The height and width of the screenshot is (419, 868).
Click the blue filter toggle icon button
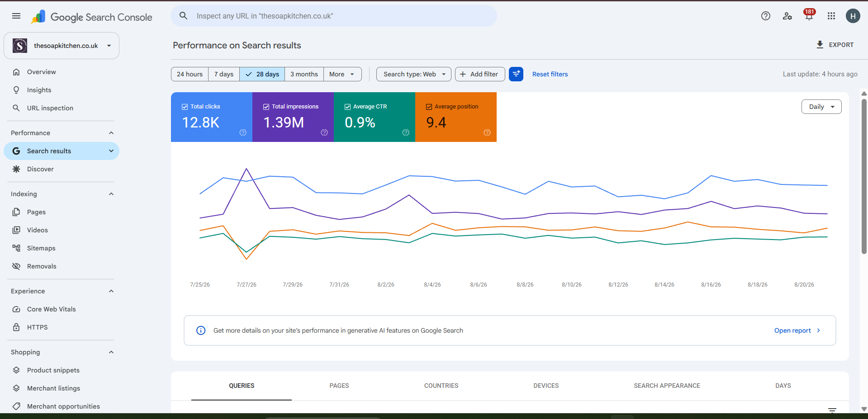(516, 74)
